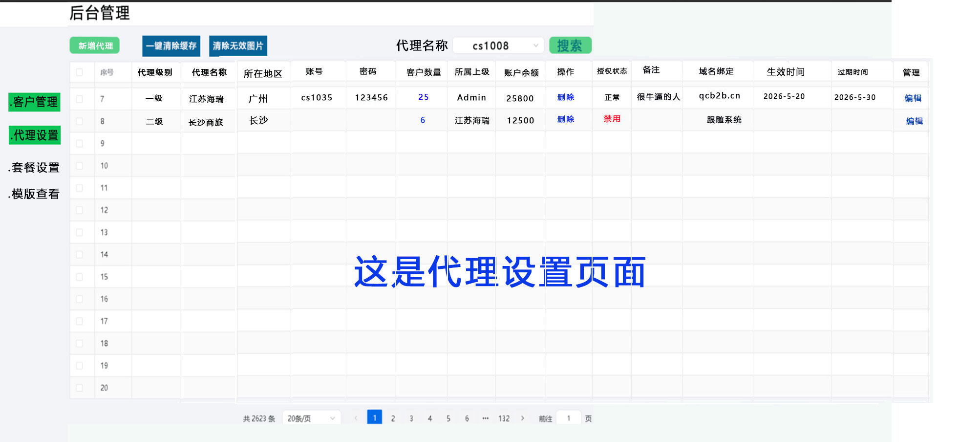The image size is (980, 442).
Task: Click the expiry date 2026-5-30
Action: [855, 97]
